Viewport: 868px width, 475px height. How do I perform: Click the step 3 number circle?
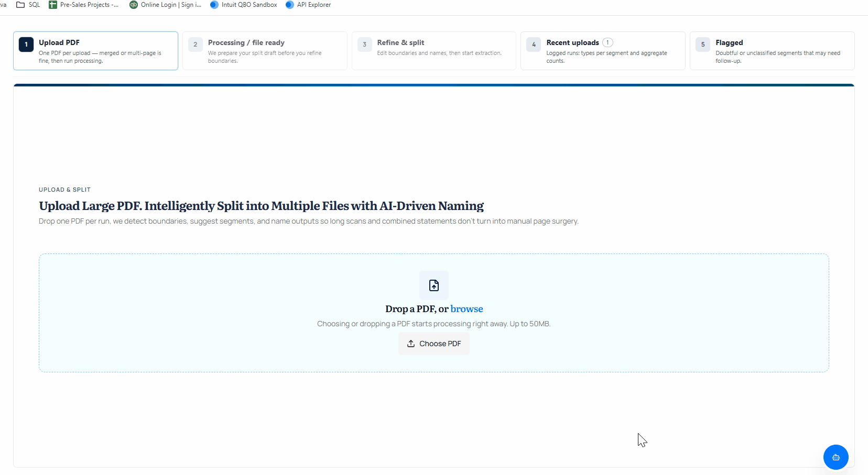click(364, 44)
